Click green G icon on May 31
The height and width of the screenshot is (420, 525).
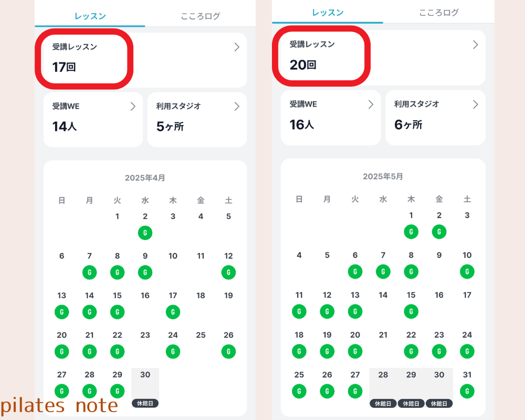coord(467,391)
